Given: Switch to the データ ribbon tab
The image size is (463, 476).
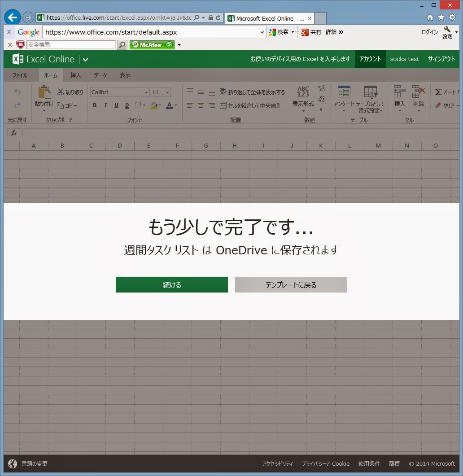Looking at the screenshot, I should (100, 75).
